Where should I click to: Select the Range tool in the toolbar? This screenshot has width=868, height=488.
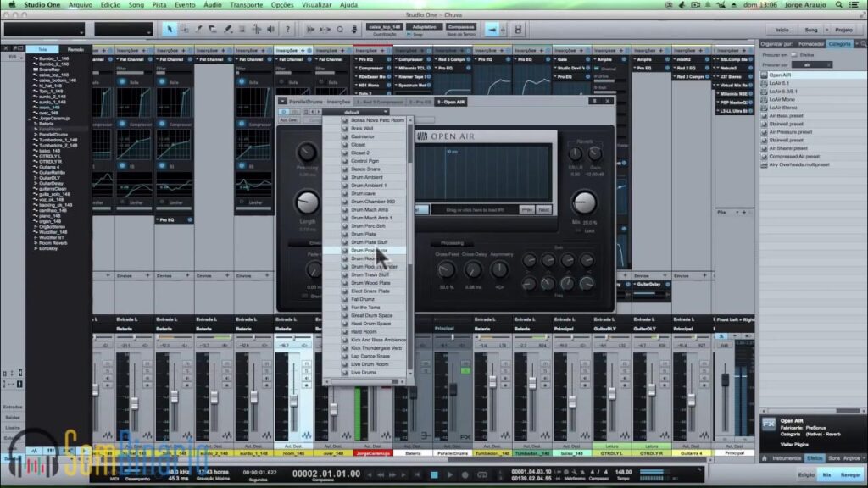(x=184, y=30)
